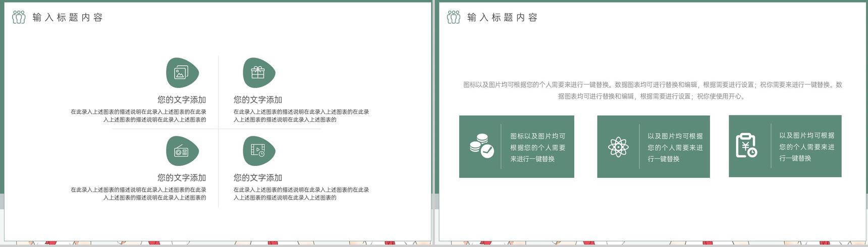The height and width of the screenshot is (247, 868).
Task: Select the radio icon
Action: point(181,151)
